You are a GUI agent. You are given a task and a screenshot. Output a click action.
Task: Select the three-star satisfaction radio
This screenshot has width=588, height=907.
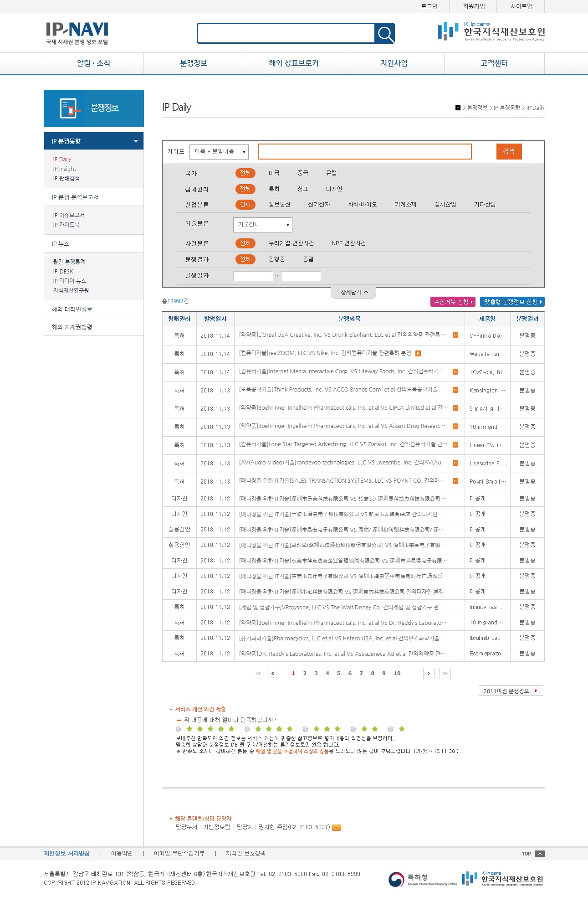tap(305, 729)
